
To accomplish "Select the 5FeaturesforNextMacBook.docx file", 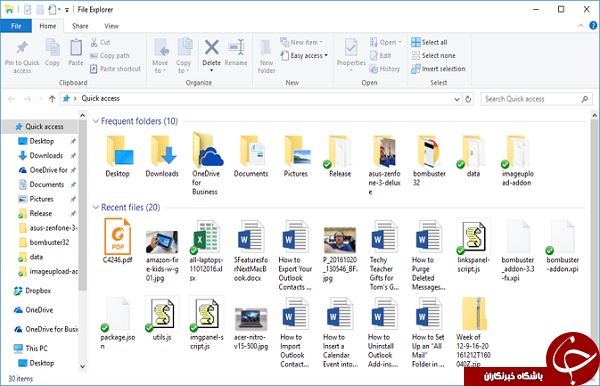I will coord(251,251).
